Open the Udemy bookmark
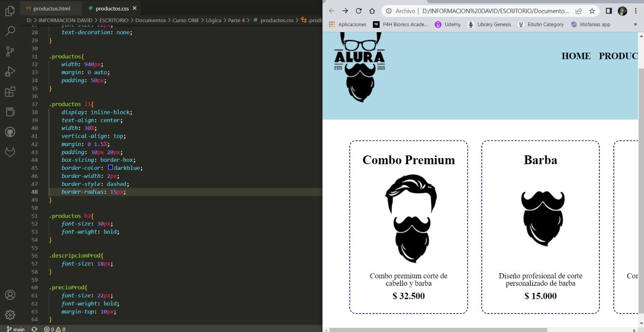This screenshot has width=644, height=332. (448, 24)
